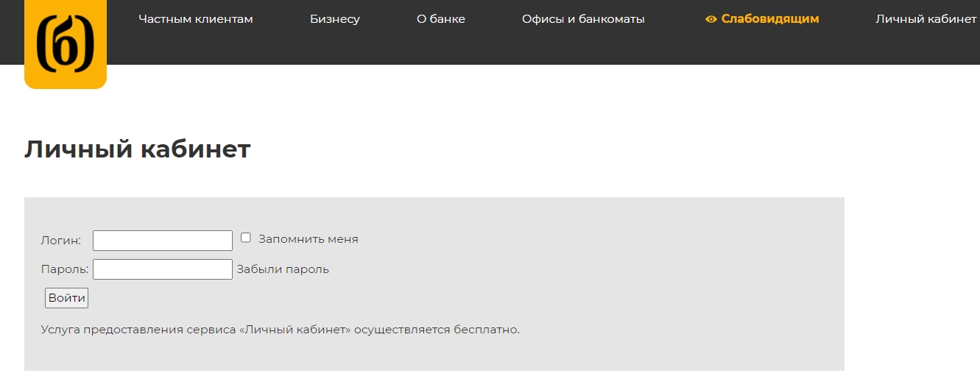Click the eye icon beside Слабовидящим
Image resolution: width=980 pixels, height=390 pixels.
click(x=711, y=19)
